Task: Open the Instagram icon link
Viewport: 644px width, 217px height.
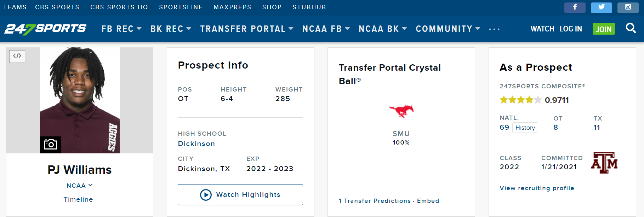Action: point(628,7)
